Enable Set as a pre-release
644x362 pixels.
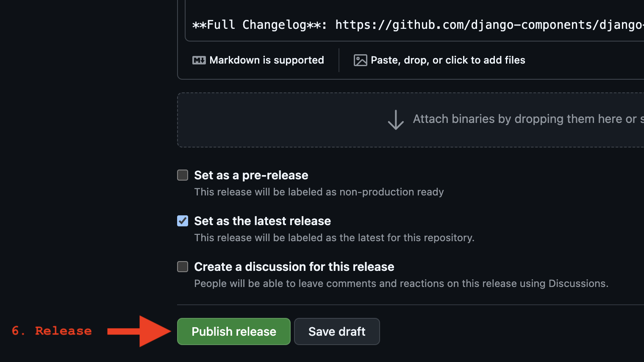pyautogui.click(x=182, y=175)
